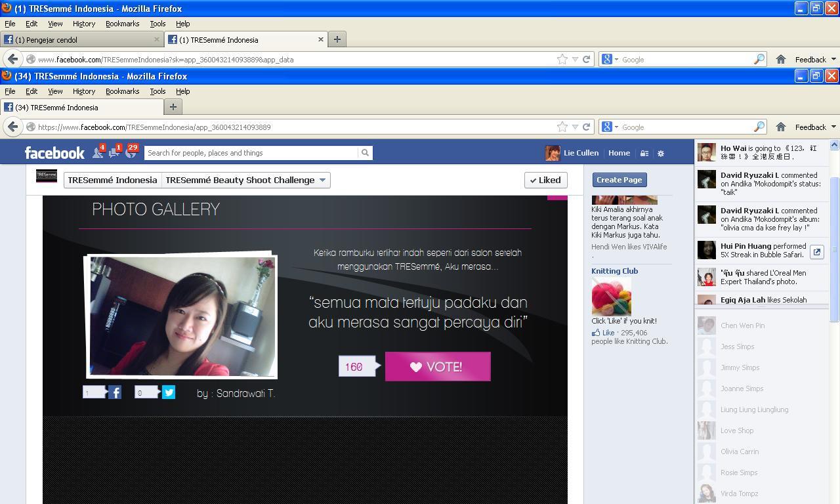840x504 pixels.
Task: Open Facebook notifications globe icon
Action: coord(131,153)
